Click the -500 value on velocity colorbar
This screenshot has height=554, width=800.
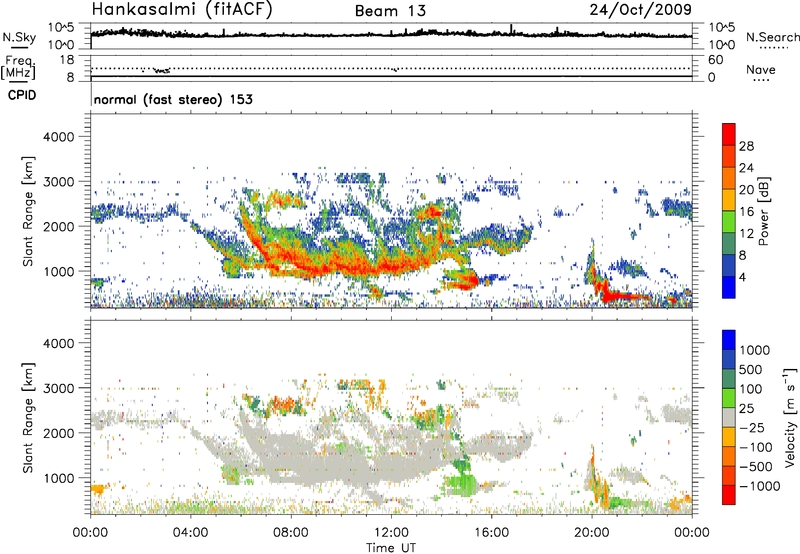pyautogui.click(x=756, y=467)
